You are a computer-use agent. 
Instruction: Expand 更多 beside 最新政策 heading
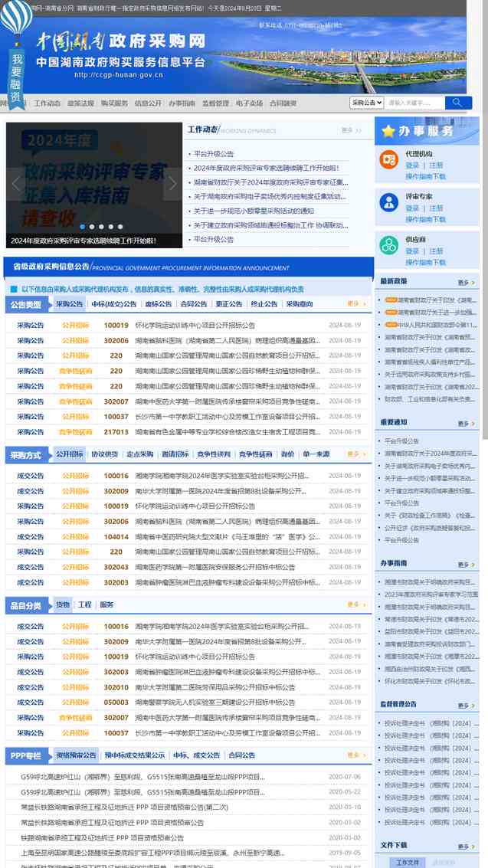click(466, 283)
